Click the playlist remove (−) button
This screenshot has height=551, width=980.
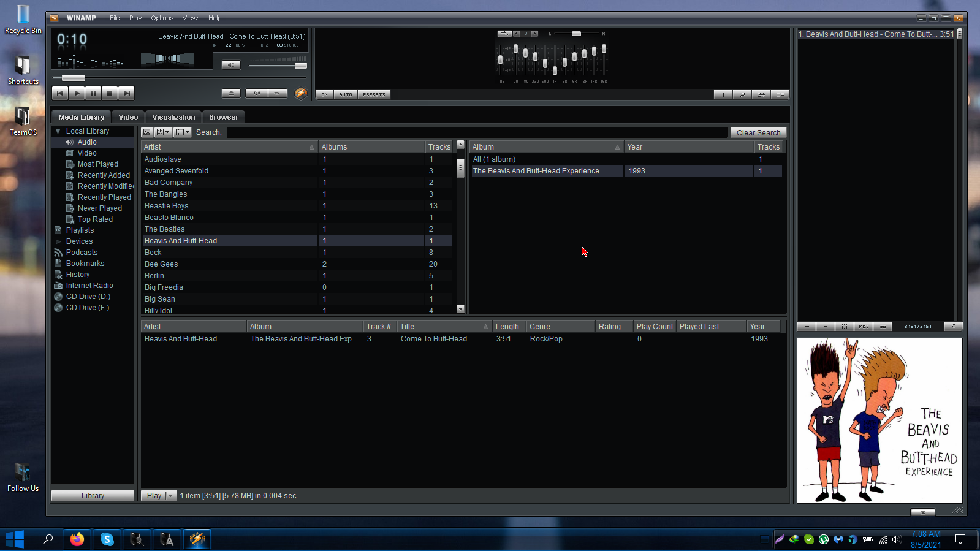[826, 326]
